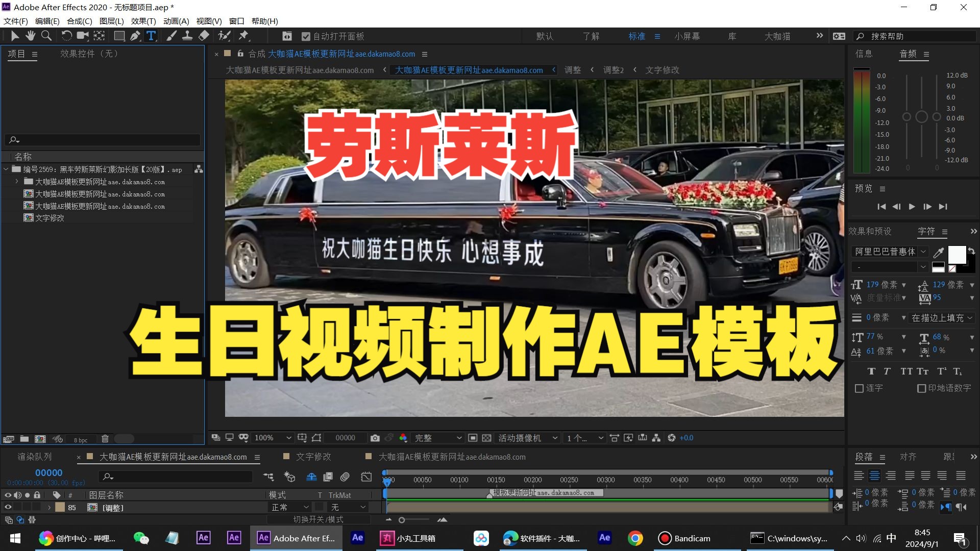This screenshot has width=980, height=551.
Task: Select the Selection arrow tool
Action: coord(15,36)
